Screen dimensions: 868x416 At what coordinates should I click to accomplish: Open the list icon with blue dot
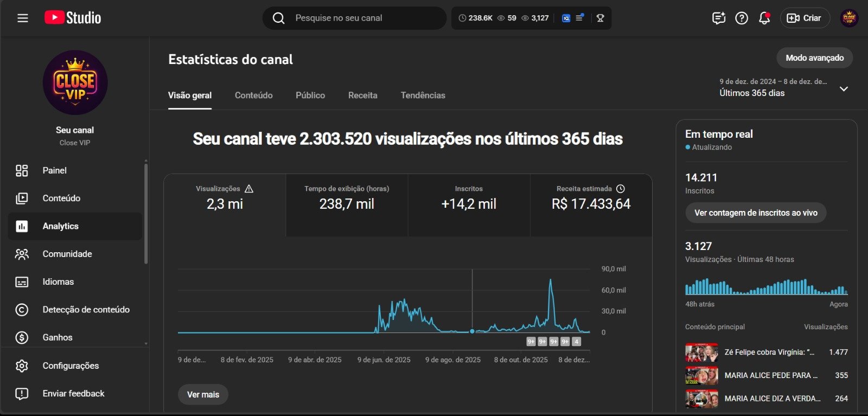click(x=579, y=17)
